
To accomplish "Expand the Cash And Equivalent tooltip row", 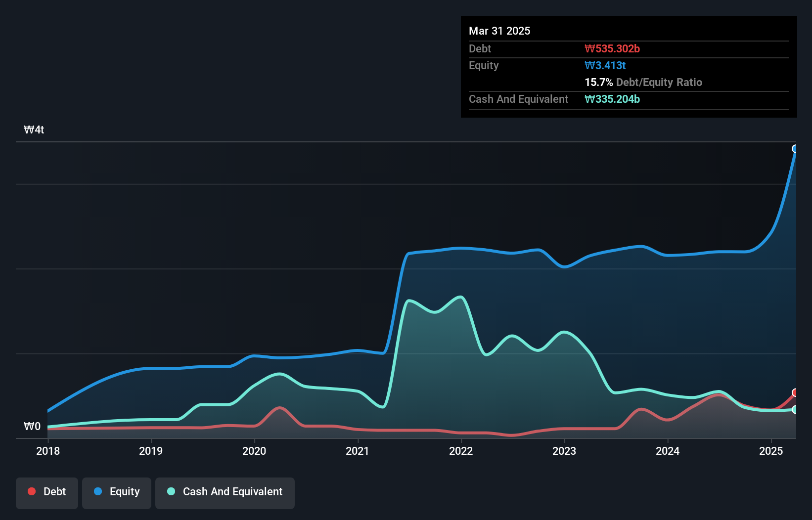I will (x=518, y=99).
